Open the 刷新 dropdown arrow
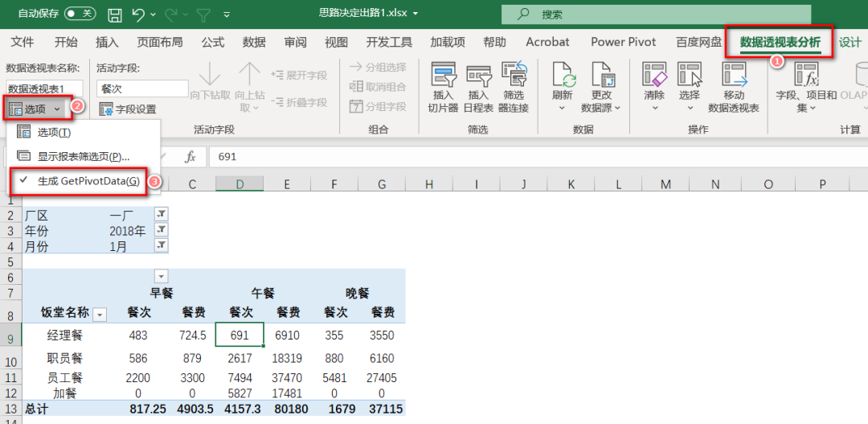868x424 pixels. [562, 108]
